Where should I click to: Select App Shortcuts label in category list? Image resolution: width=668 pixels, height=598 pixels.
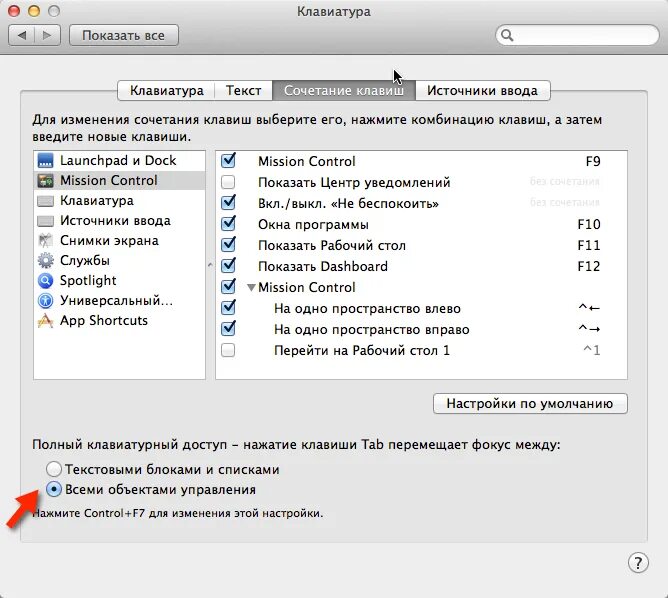(104, 320)
